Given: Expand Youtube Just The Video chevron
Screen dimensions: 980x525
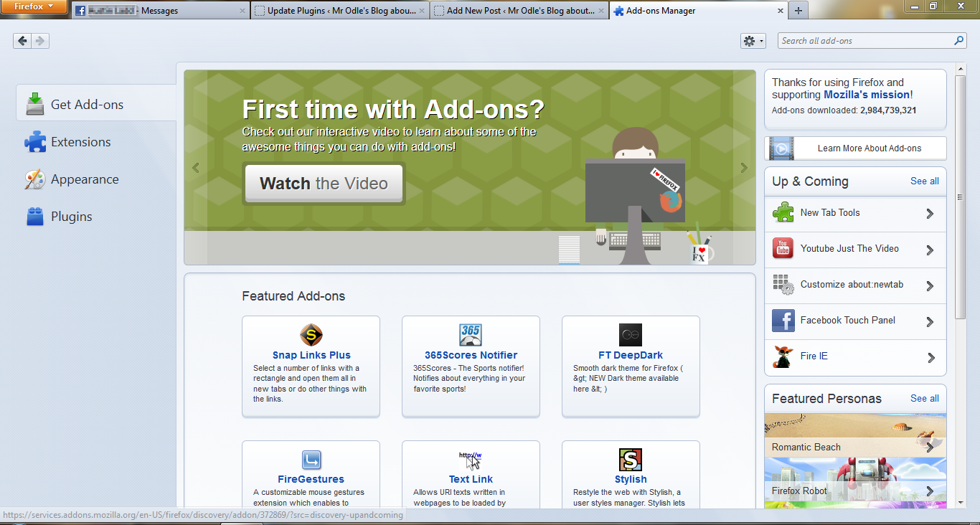Looking at the screenshot, I should (930, 250).
